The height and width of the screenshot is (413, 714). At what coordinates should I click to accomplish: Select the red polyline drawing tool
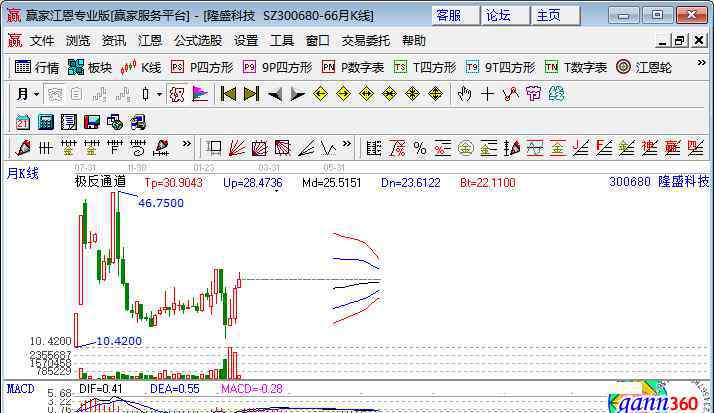pyautogui.click(x=510, y=94)
